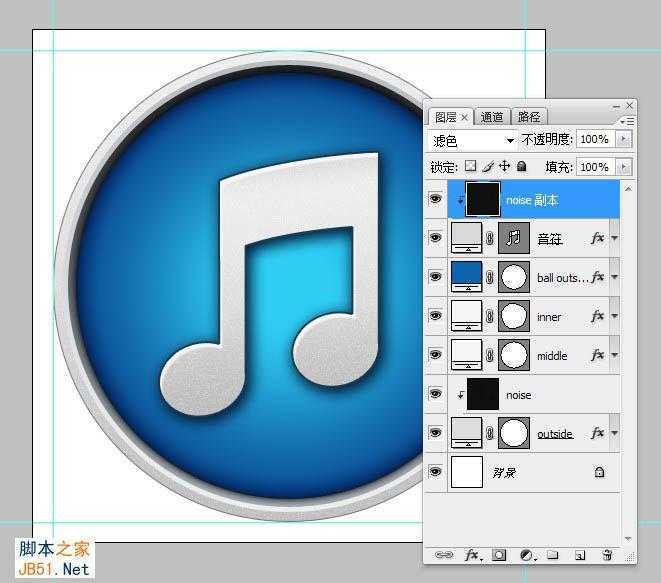This screenshot has width=661, height=583.
Task: Open add layer style fx button
Action: [472, 555]
